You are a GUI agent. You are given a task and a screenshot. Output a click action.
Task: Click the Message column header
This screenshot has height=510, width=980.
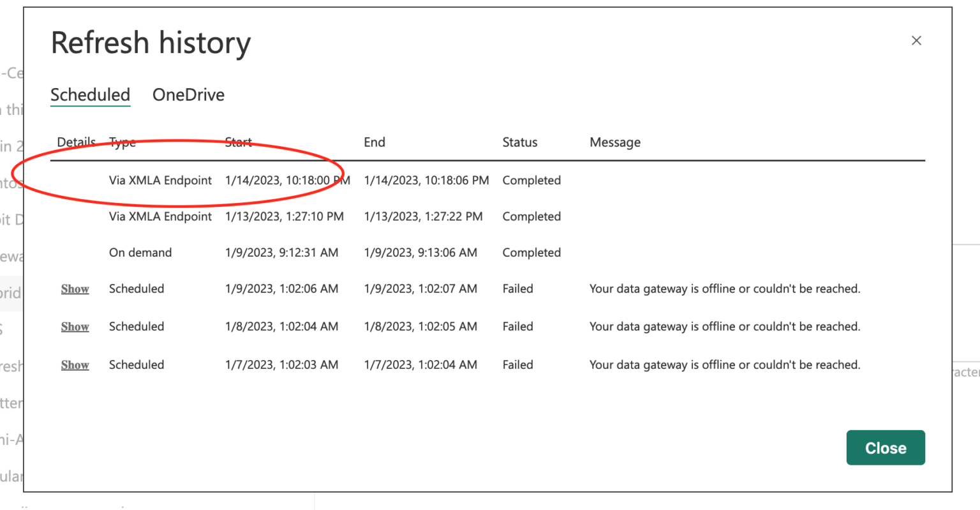click(614, 142)
